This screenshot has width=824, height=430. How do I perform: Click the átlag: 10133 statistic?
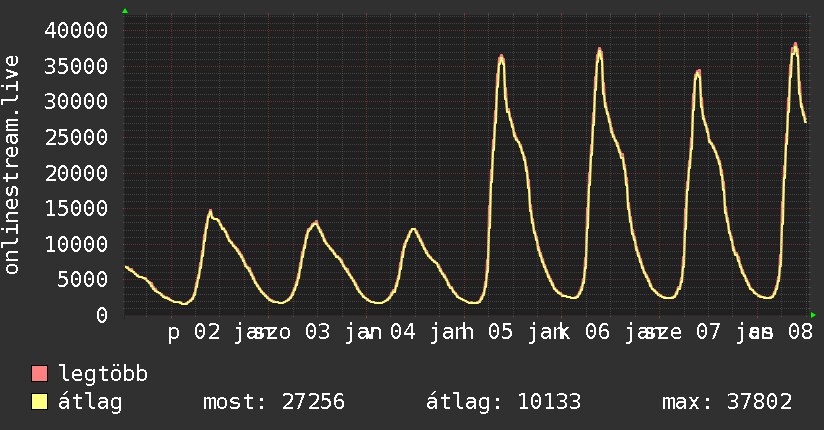click(x=503, y=402)
